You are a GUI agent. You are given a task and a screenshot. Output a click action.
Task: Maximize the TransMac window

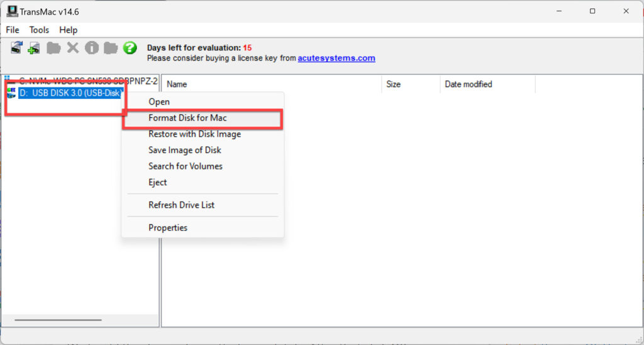(x=592, y=11)
